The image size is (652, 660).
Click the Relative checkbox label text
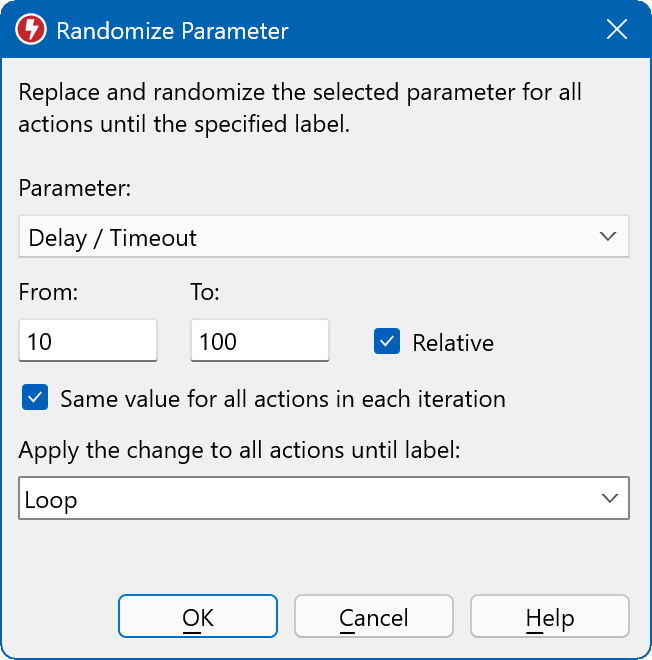click(x=453, y=343)
